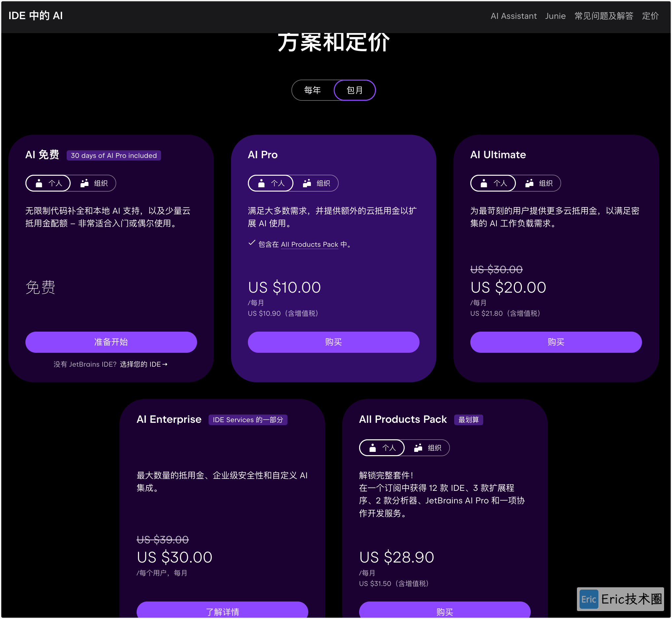
Task: Click 购买 in the AI Ultimate card
Action: pyautogui.click(x=556, y=342)
